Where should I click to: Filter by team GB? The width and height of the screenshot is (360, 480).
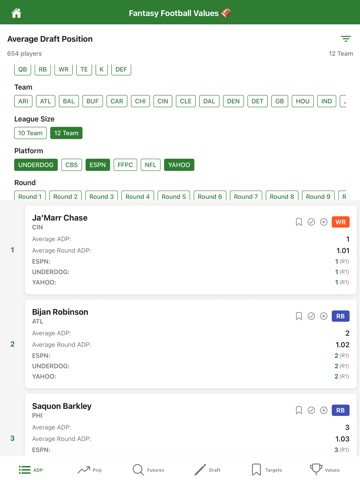[x=279, y=101]
